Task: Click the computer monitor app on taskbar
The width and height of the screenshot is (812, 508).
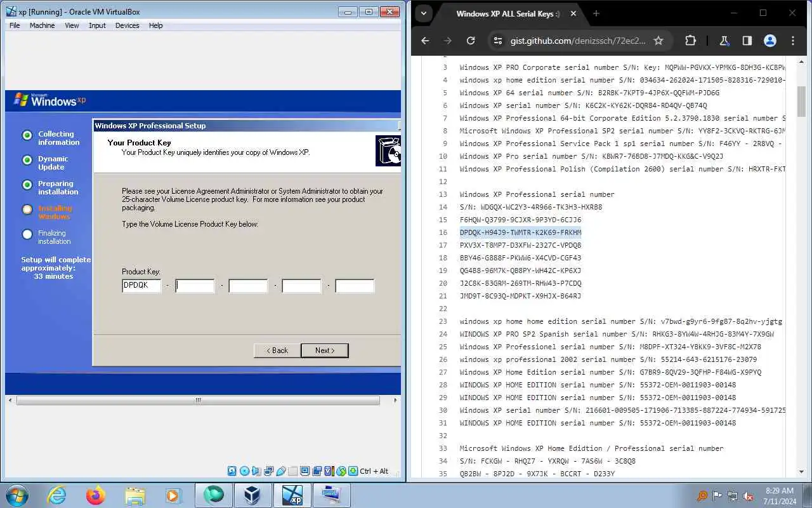Action: [331, 495]
